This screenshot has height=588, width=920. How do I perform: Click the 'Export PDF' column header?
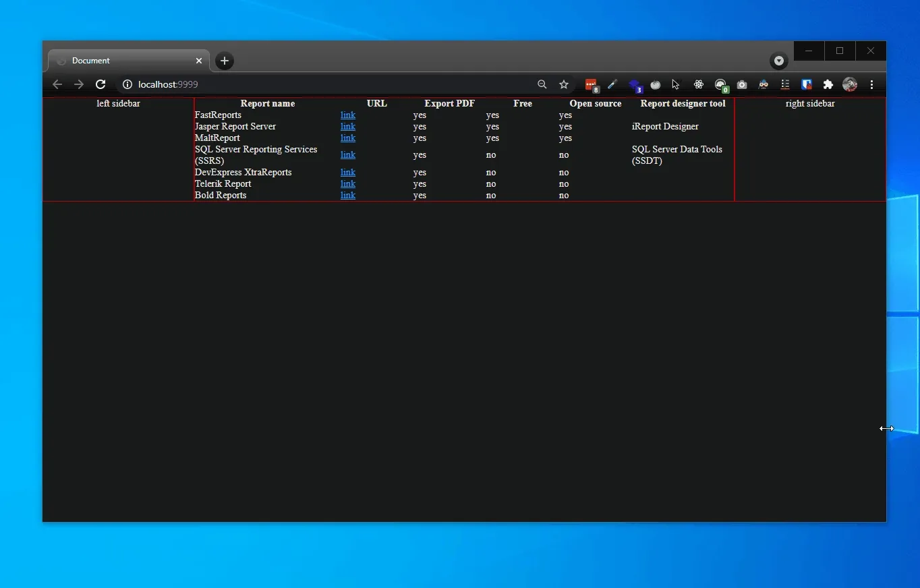click(x=450, y=104)
